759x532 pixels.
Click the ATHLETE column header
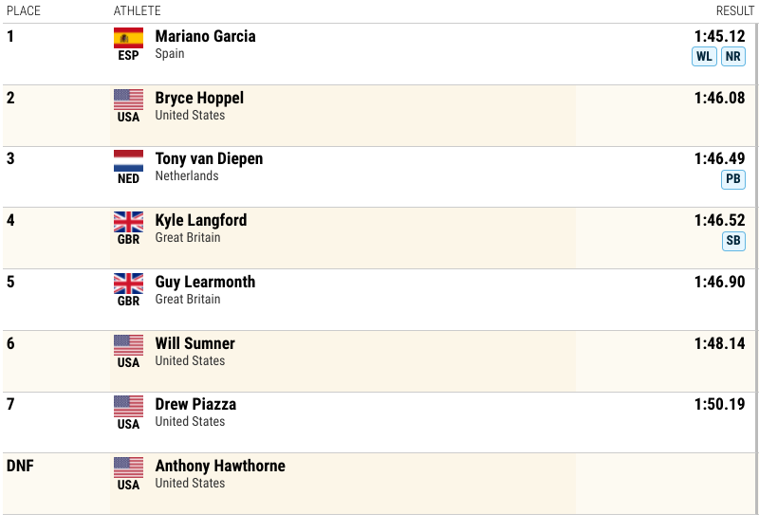coord(137,10)
